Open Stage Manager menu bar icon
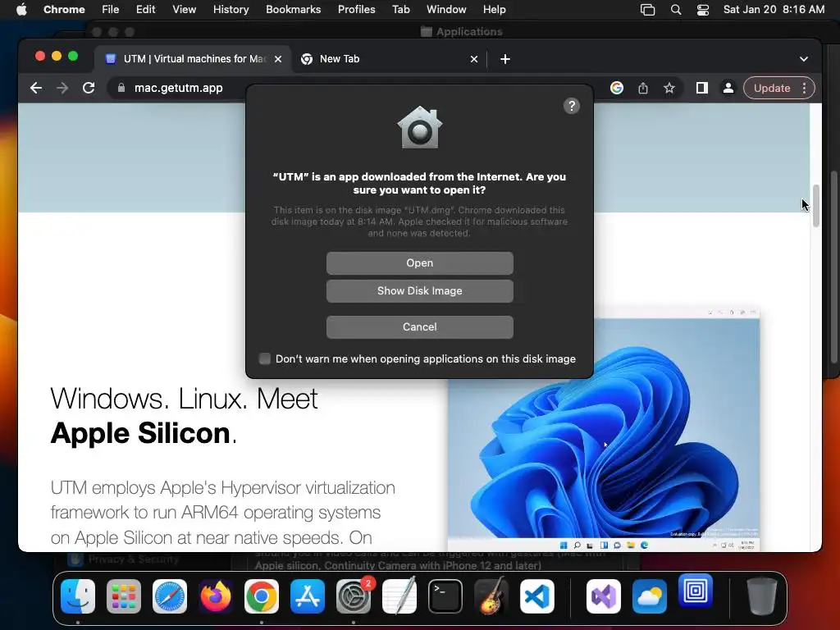 (x=648, y=9)
